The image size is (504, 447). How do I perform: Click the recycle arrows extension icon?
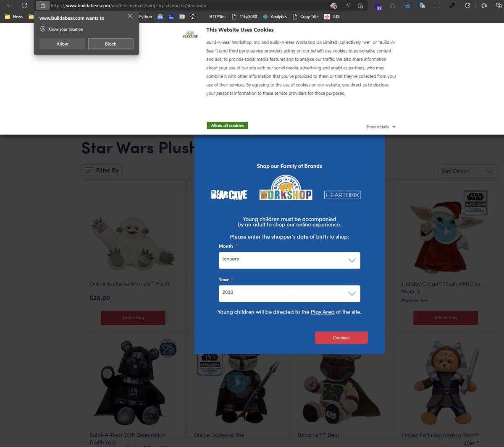pos(392,5)
